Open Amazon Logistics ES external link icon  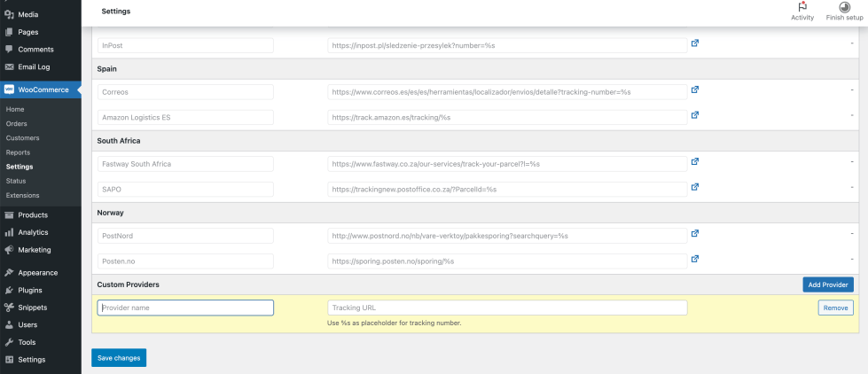pyautogui.click(x=695, y=115)
